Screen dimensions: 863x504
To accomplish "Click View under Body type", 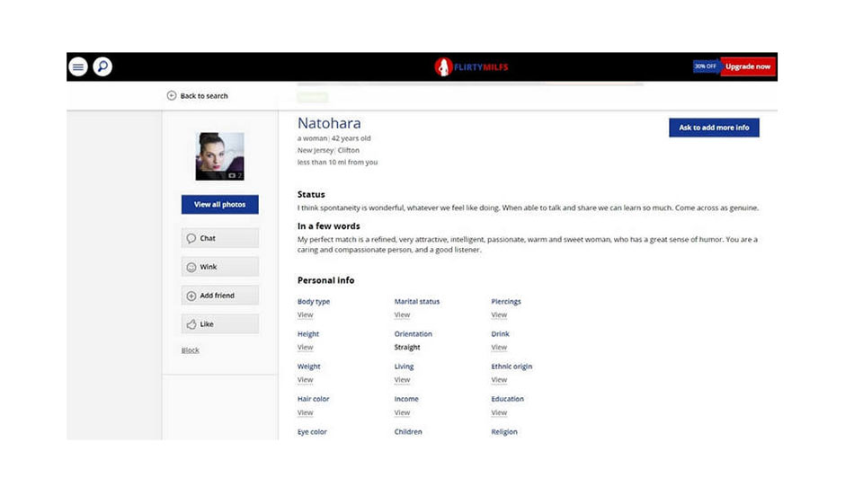I will (306, 315).
